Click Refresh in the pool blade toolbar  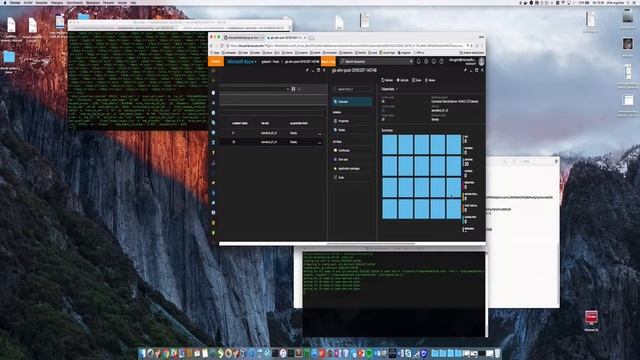(387, 80)
